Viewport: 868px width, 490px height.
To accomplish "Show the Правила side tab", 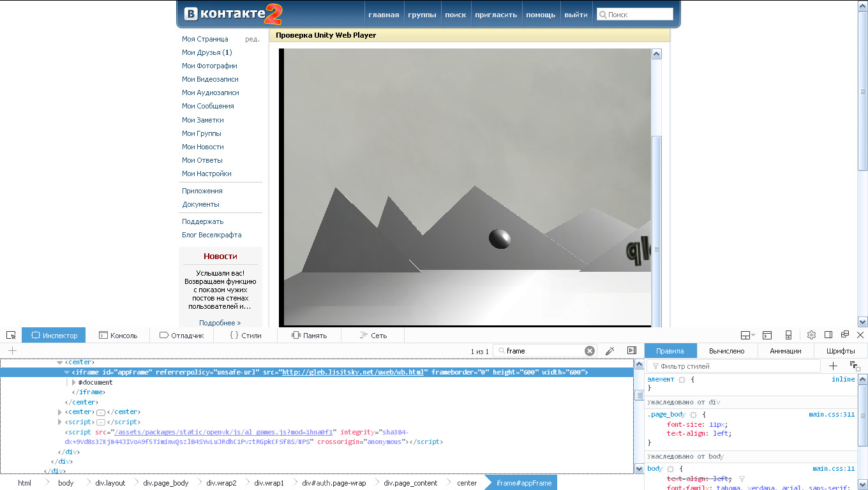I will [x=670, y=351].
